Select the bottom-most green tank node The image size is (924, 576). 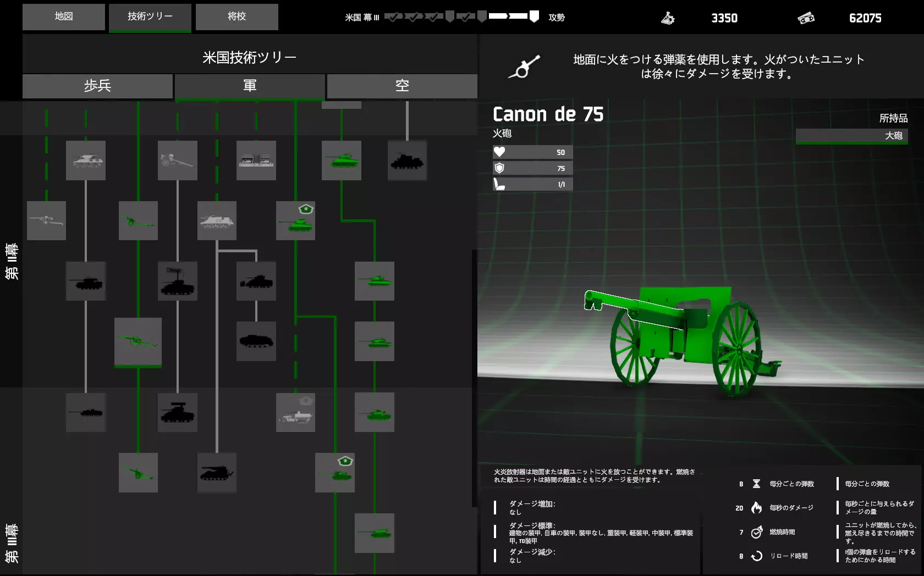[375, 533]
